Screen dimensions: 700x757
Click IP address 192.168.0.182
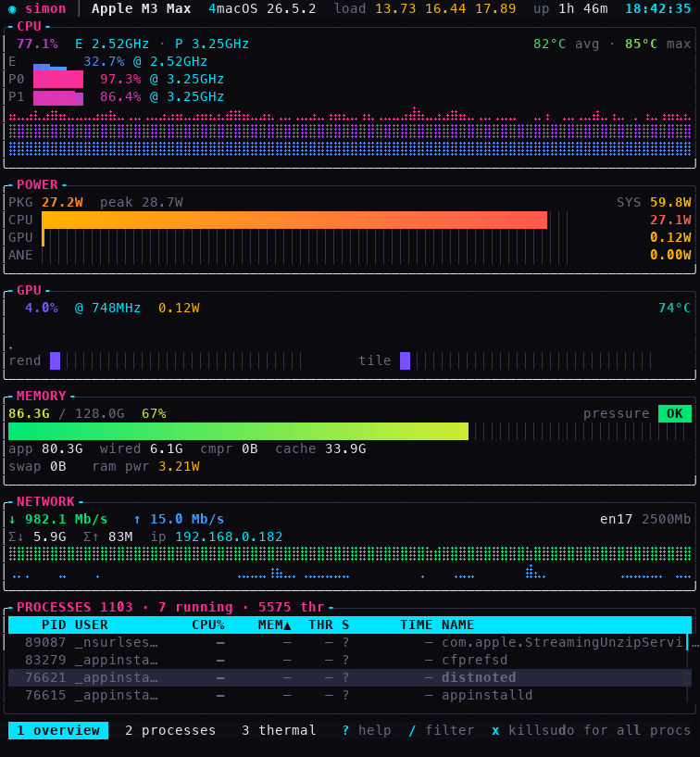[229, 536]
